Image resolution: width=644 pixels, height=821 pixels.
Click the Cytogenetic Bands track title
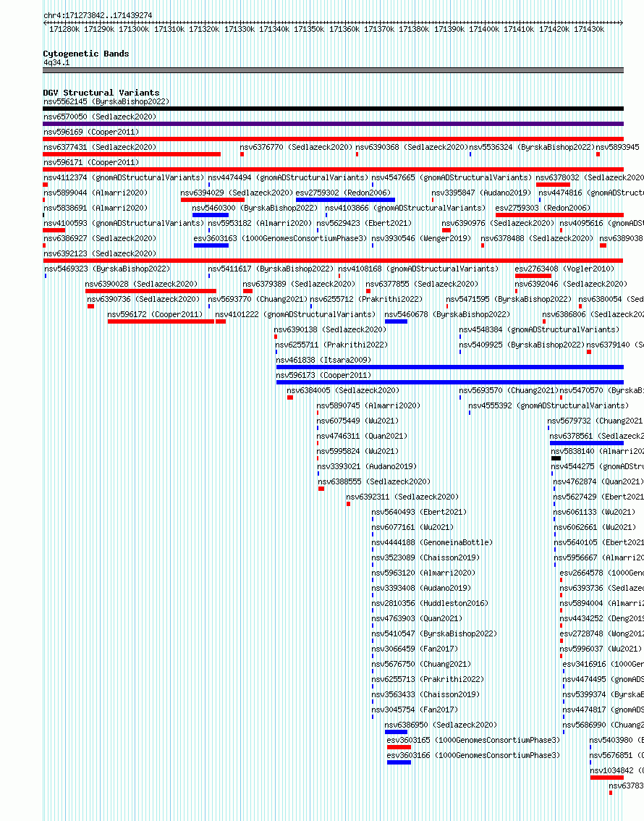[86, 54]
